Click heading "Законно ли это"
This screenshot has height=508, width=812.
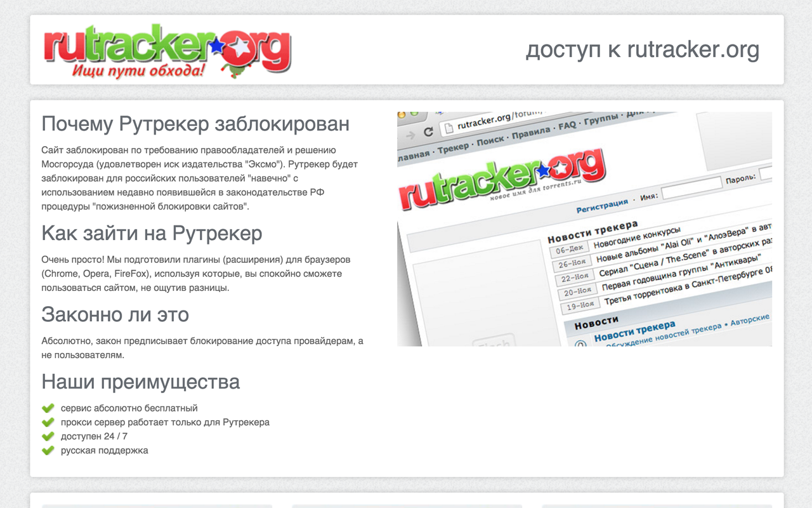115,314
